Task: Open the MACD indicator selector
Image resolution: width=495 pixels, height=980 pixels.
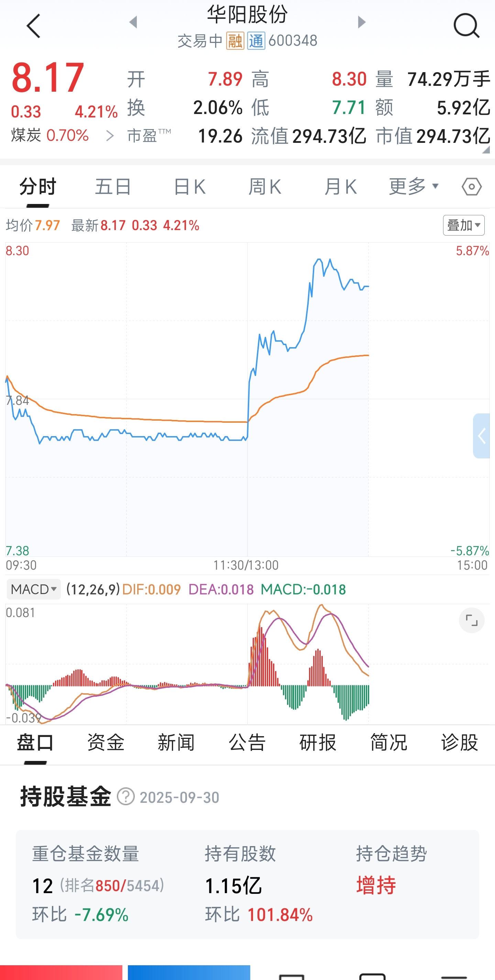Action: tap(33, 589)
